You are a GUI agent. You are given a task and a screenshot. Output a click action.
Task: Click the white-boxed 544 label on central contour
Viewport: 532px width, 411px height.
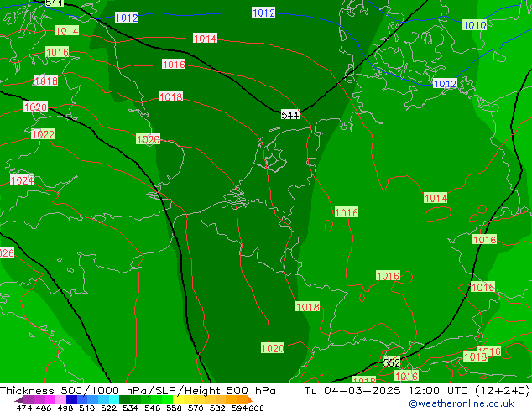[x=290, y=115]
